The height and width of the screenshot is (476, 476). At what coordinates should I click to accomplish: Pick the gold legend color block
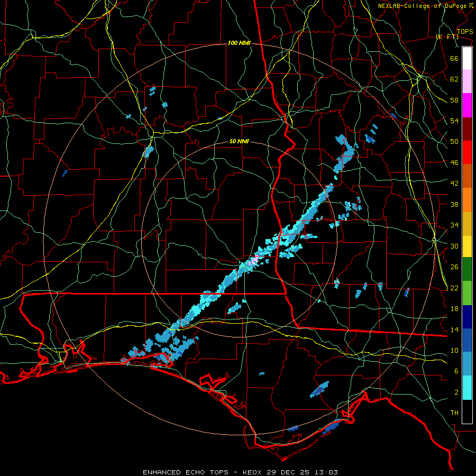pyautogui.click(x=467, y=224)
